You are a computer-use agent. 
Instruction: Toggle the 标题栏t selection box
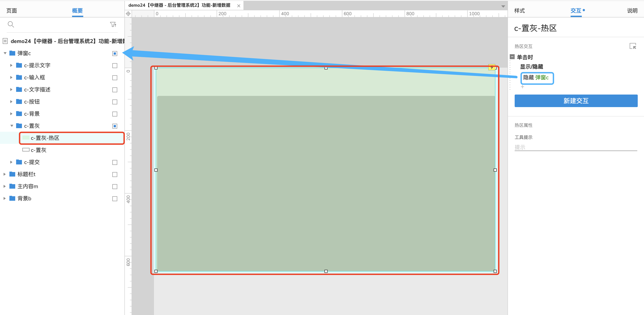(115, 174)
